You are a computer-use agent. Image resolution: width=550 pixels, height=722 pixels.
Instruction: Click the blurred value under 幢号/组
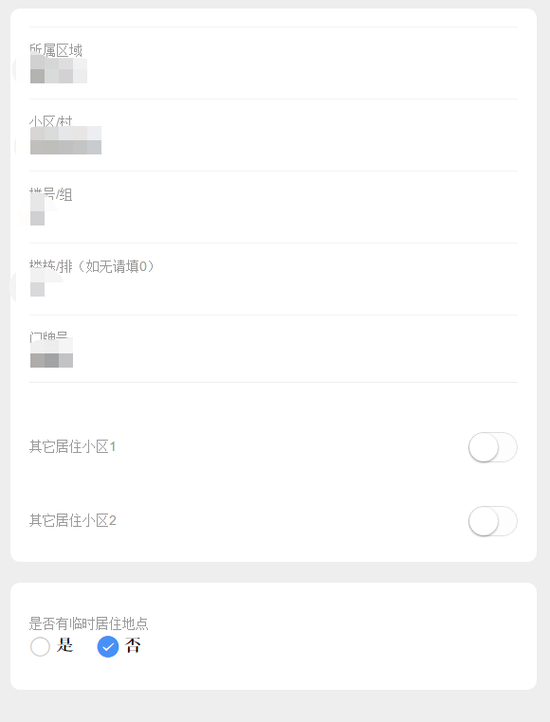point(37,210)
